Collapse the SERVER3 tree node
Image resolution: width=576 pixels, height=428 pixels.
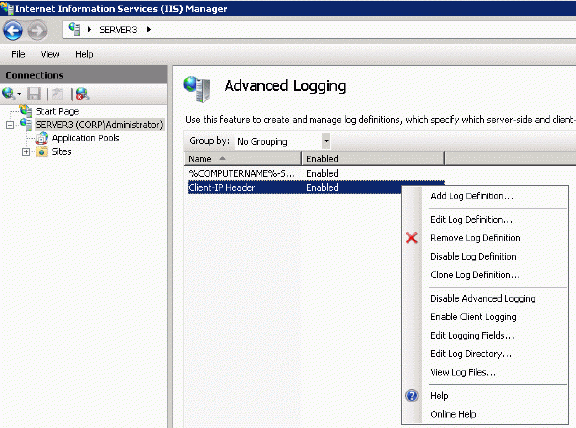tap(10, 125)
